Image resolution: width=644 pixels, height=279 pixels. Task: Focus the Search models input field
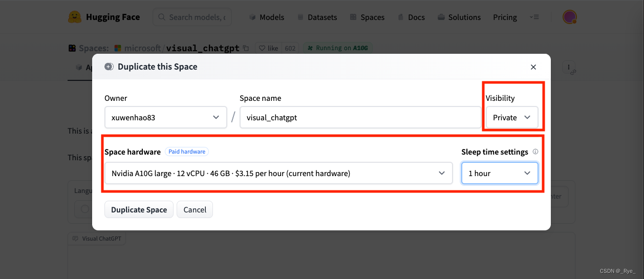192,17
